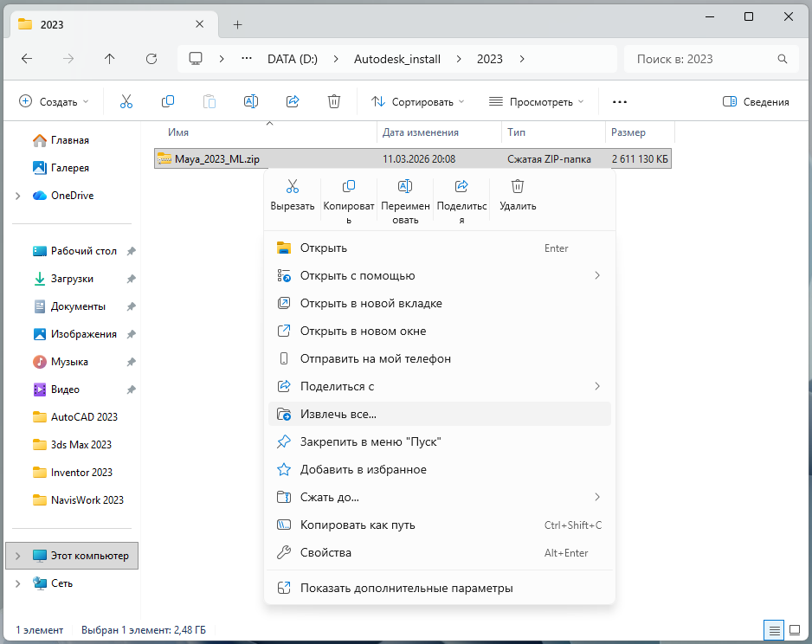This screenshot has height=644, width=812.
Task: Choose Открыть from the context menu
Action: coord(440,248)
